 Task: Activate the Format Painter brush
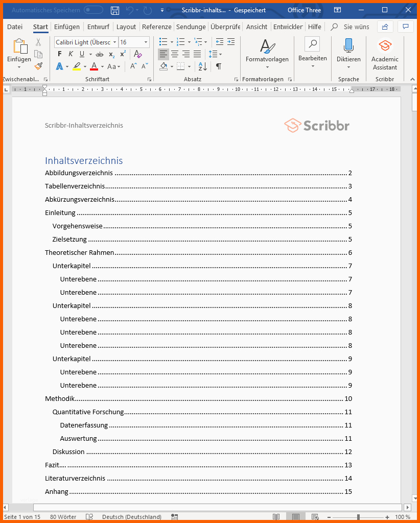pyautogui.click(x=38, y=66)
